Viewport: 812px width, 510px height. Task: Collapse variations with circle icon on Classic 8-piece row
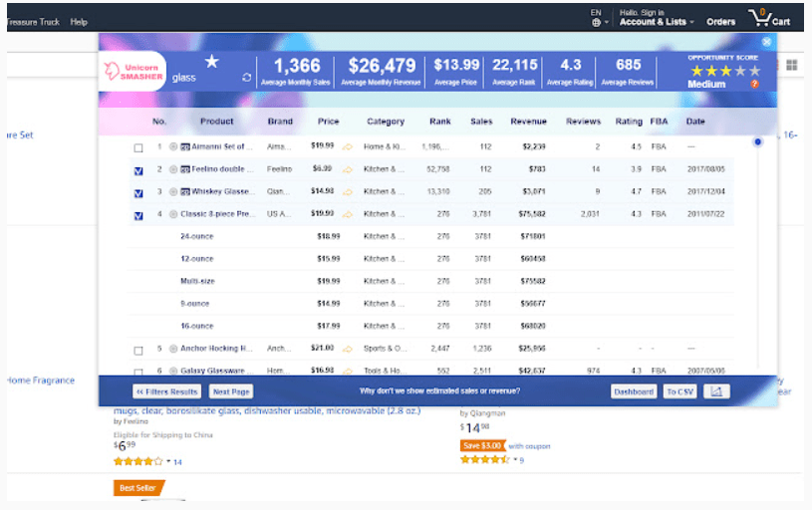pos(173,214)
